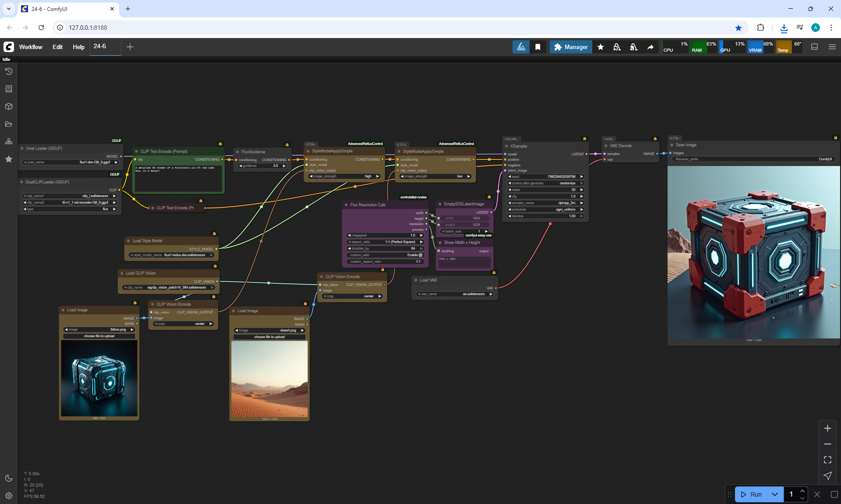Open the workflows folder sidebar icon
The image size is (841, 504).
(9, 124)
